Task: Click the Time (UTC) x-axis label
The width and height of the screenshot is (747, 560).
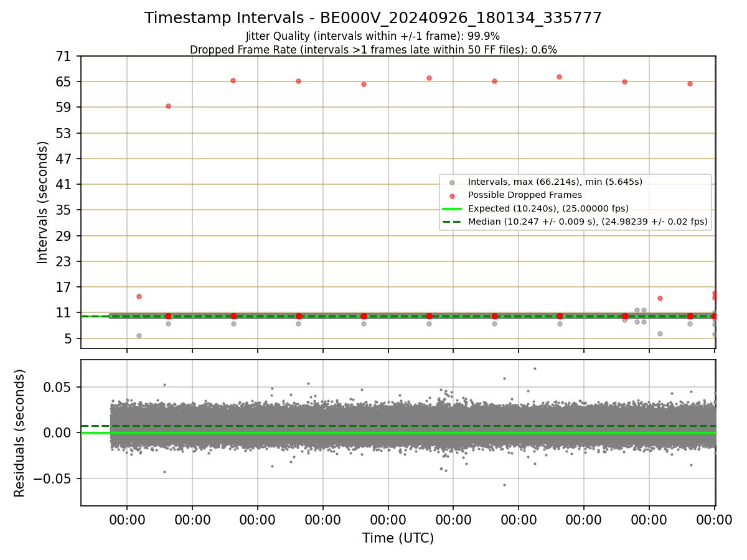Action: [x=398, y=538]
